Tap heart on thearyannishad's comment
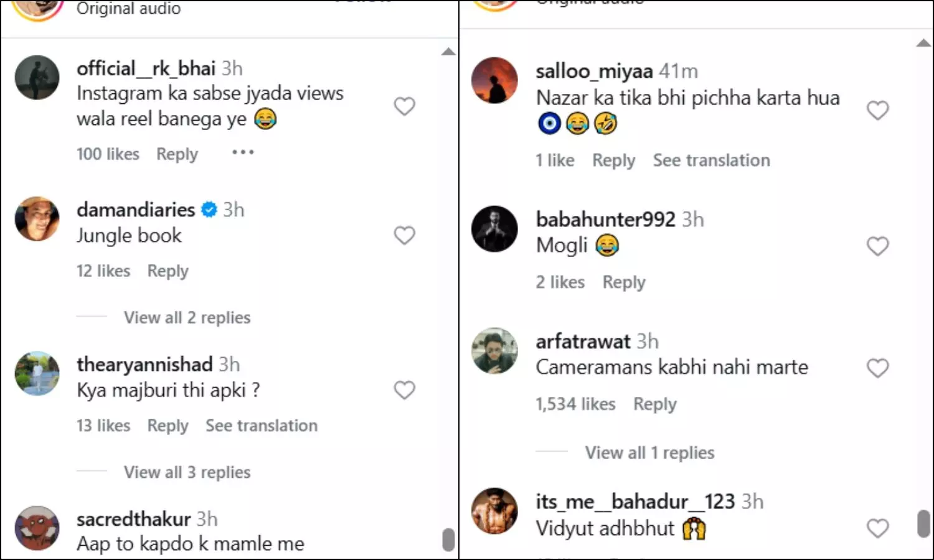The image size is (934, 560). coord(404,390)
